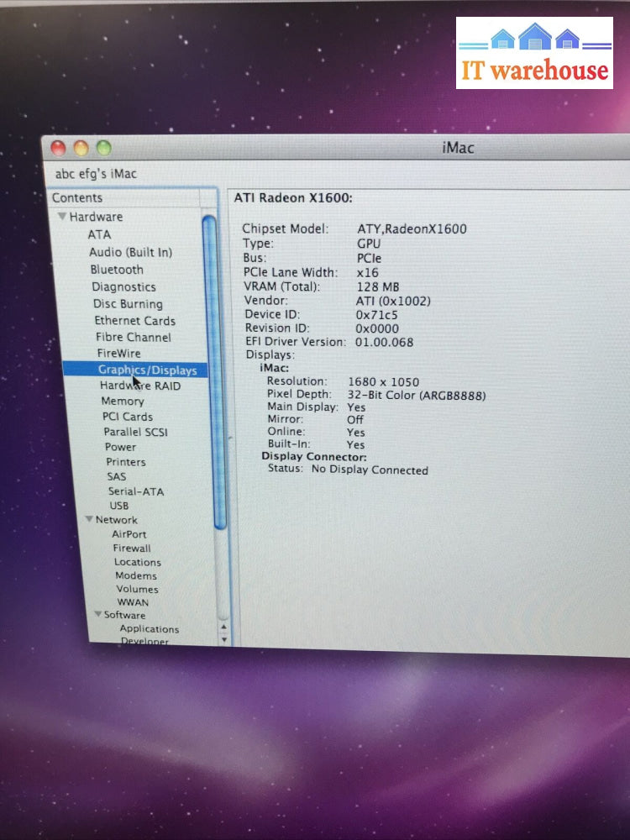The height and width of the screenshot is (840, 630).
Task: View the Memory hardware details
Action: pos(123,402)
